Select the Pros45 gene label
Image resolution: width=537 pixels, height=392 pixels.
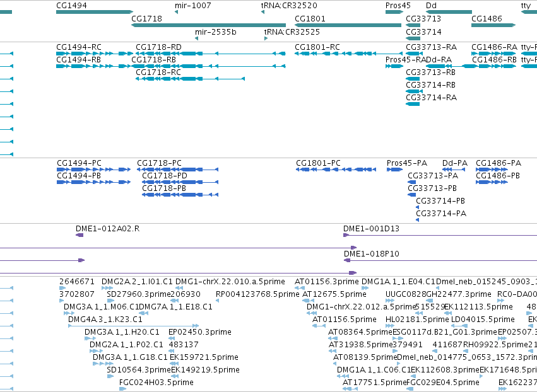point(398,6)
